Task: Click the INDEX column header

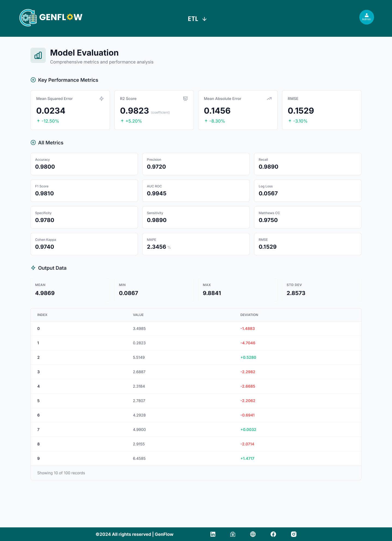Action: click(x=42, y=315)
